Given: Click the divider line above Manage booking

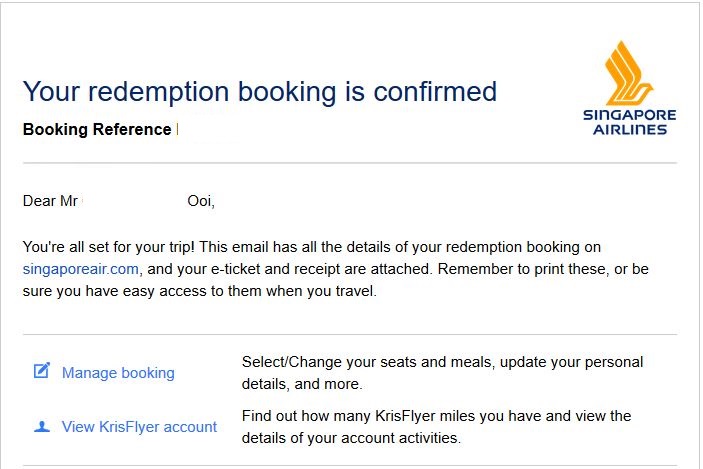Looking at the screenshot, I should click(350, 334).
